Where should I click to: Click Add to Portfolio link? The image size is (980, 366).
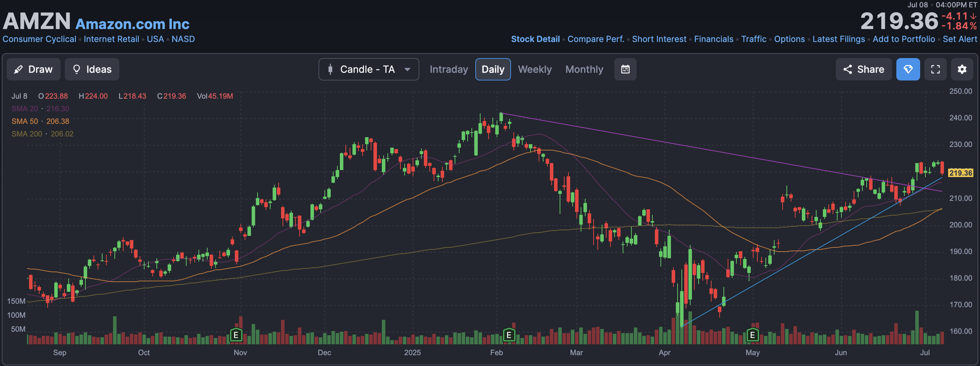904,39
